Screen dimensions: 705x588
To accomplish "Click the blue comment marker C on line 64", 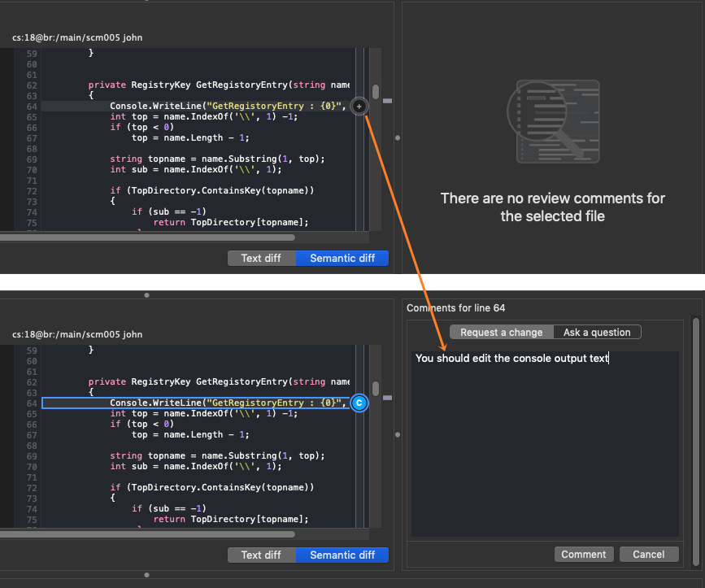I will [x=359, y=403].
